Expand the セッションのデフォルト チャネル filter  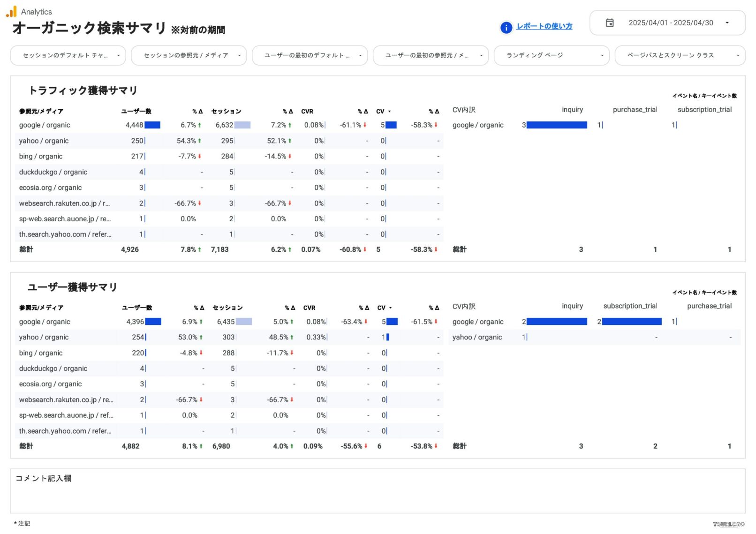68,55
